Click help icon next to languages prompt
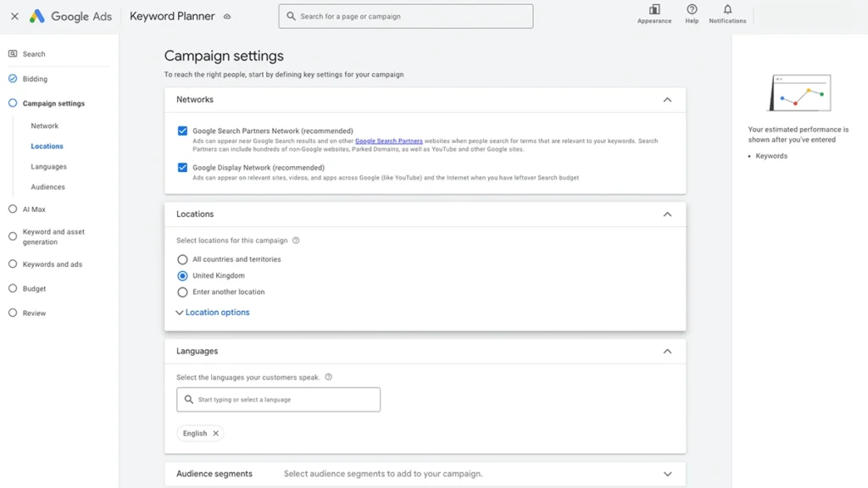The width and height of the screenshot is (868, 488). tap(328, 377)
